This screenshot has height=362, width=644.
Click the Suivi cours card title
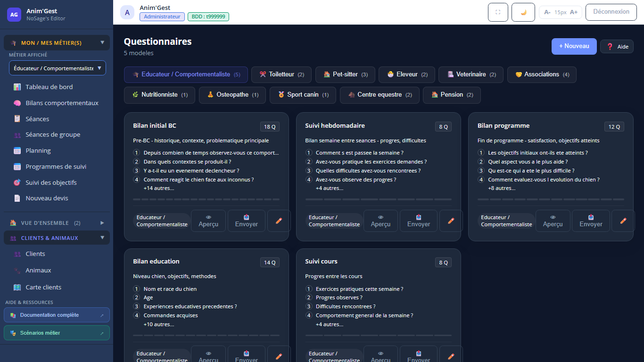[321, 262]
